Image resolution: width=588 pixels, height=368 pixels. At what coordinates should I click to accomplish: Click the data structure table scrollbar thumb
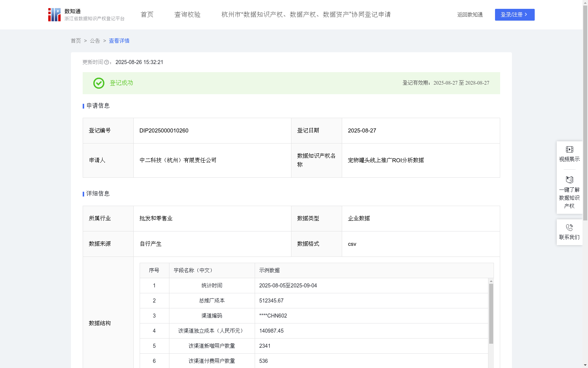click(x=491, y=314)
